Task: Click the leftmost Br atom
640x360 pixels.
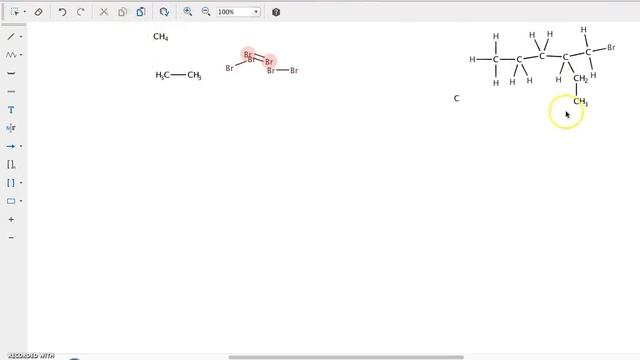Action: pos(229,68)
